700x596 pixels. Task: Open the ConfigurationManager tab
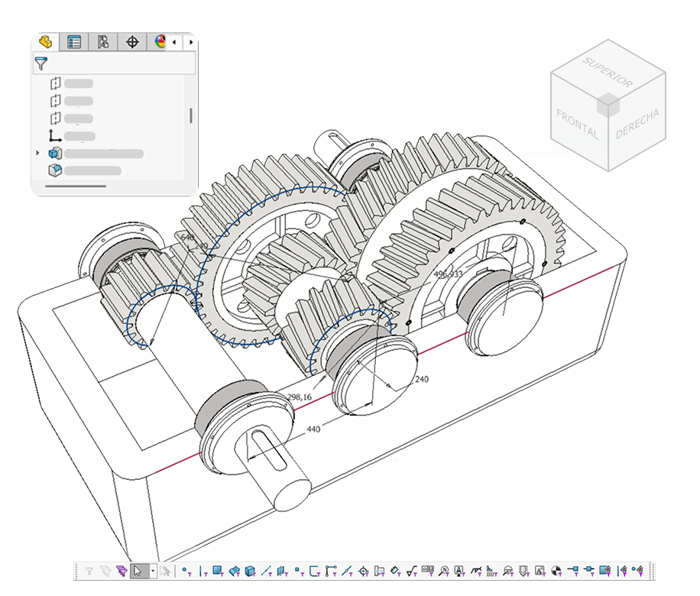[x=103, y=42]
